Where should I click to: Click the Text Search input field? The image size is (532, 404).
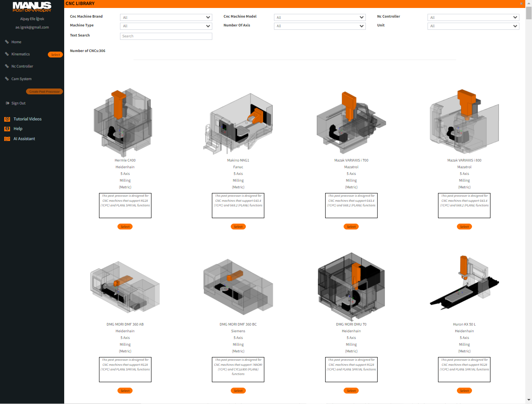[x=166, y=36]
